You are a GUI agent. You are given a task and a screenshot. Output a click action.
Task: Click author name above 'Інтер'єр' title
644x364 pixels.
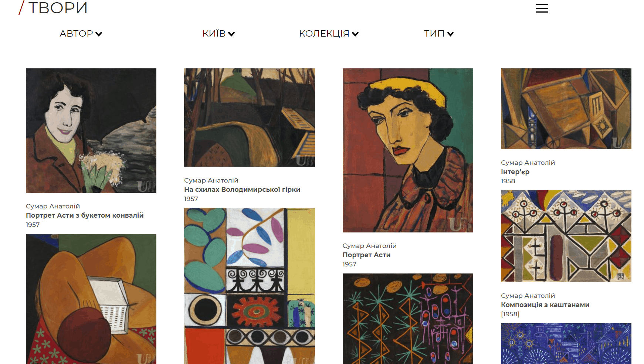point(528,163)
